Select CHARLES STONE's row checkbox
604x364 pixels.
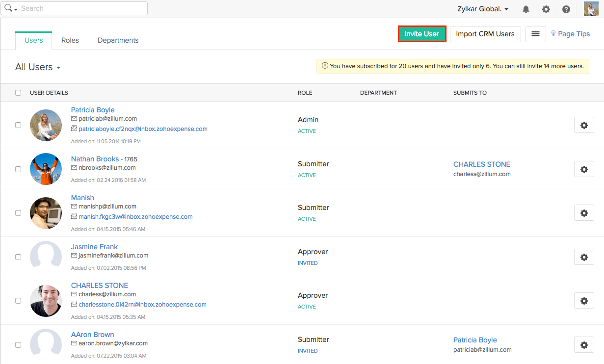click(18, 301)
